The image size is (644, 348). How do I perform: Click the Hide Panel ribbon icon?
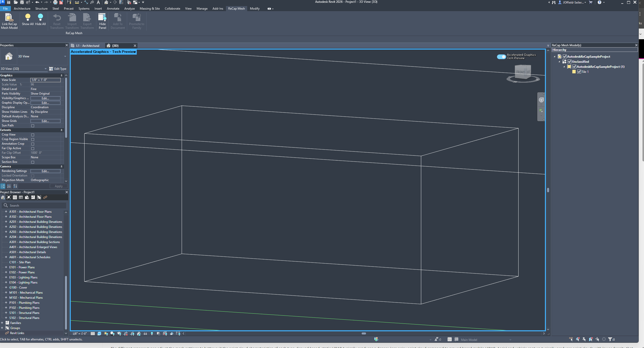[x=102, y=17]
